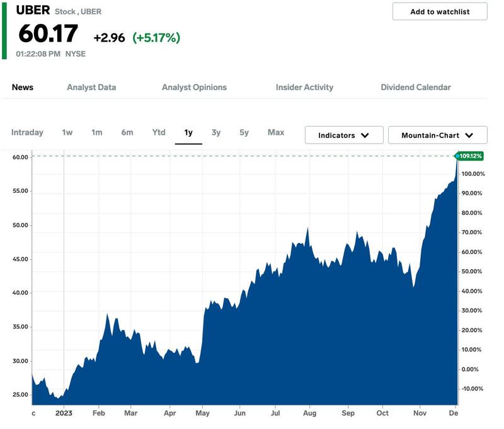
Task: Open the News tab
Action: (x=23, y=88)
